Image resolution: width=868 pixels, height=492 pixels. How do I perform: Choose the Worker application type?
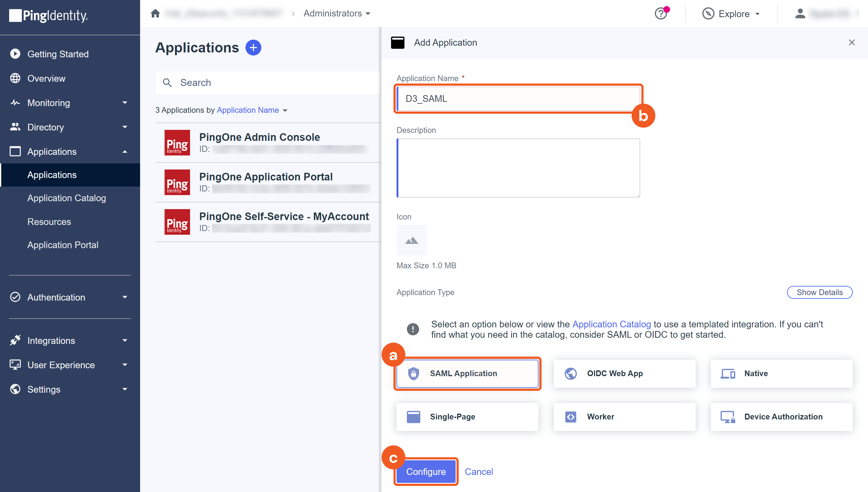(624, 417)
